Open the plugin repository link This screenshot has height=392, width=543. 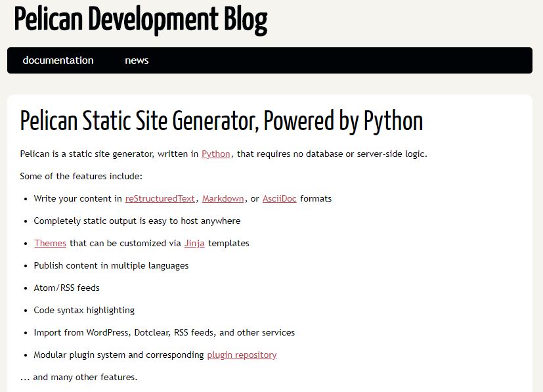(x=241, y=355)
